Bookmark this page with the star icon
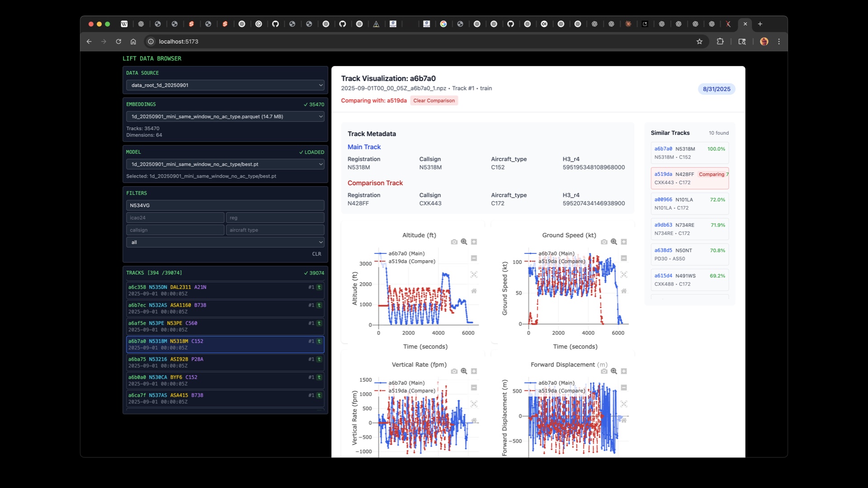 [x=699, y=42]
